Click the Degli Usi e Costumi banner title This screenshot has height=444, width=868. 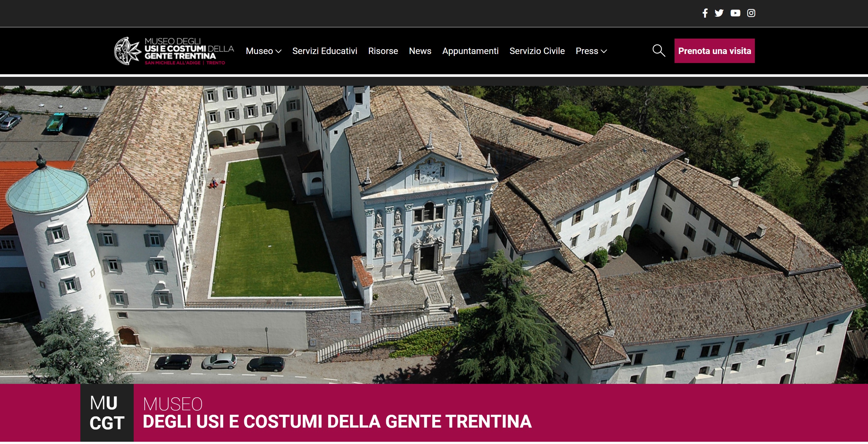click(337, 421)
